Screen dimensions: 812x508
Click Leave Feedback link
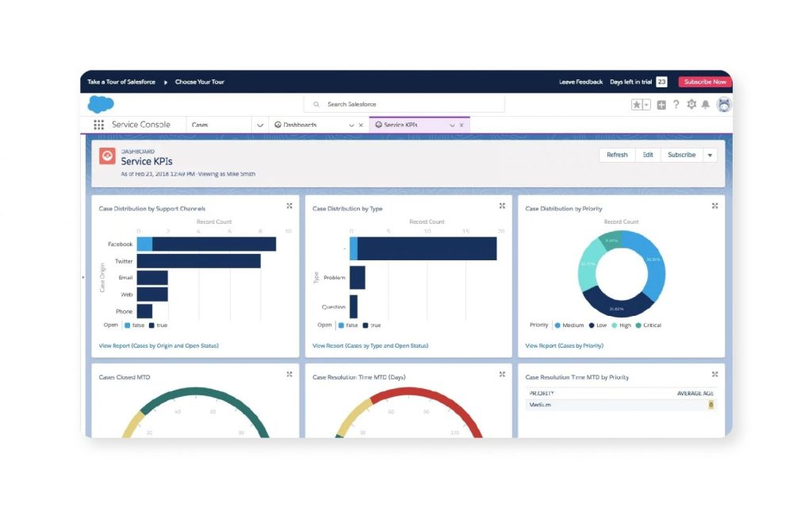coord(580,82)
